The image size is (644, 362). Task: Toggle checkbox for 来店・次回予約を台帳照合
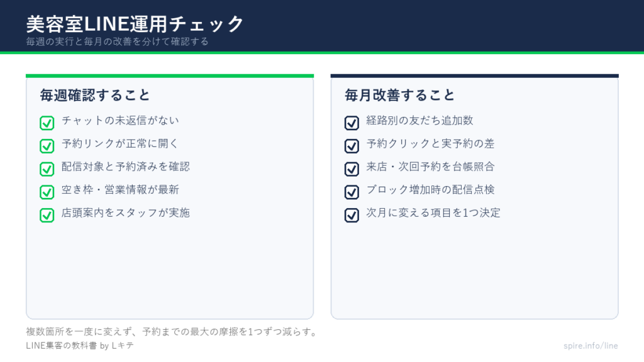(352, 168)
